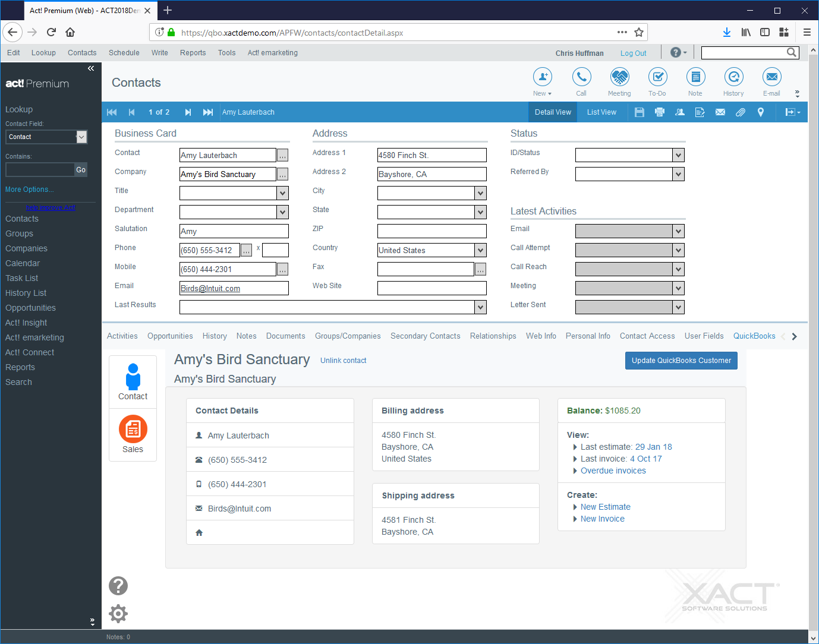
Task: Open the Note icon
Action: point(695,77)
